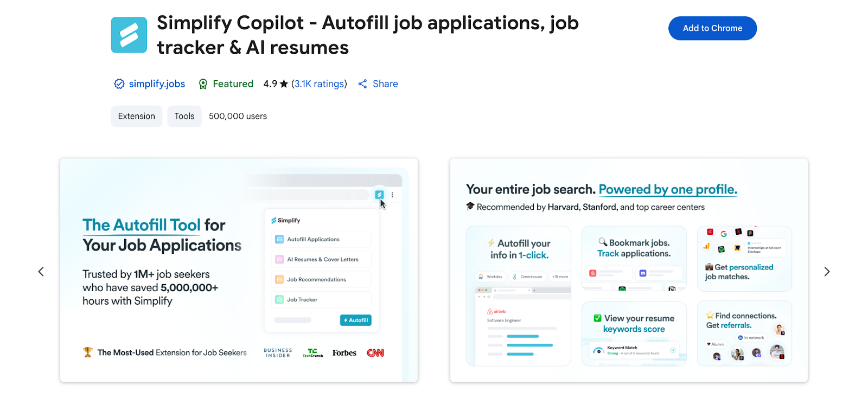Click the three-dot menu in screenshot toolbar

pos(392,195)
